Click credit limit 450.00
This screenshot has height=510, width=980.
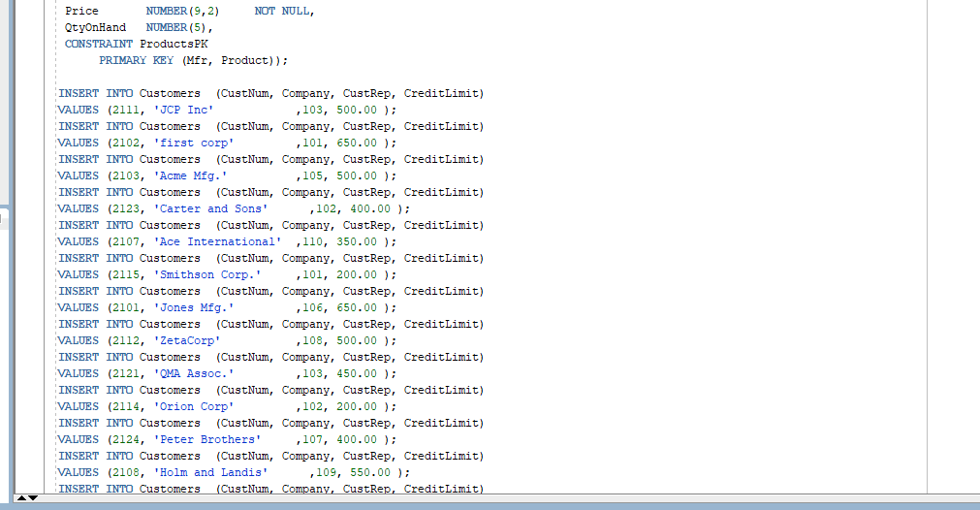357,373
